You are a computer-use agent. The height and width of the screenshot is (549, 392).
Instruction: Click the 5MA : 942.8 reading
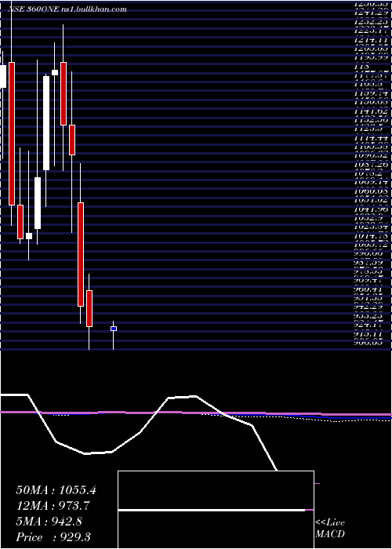49,522
